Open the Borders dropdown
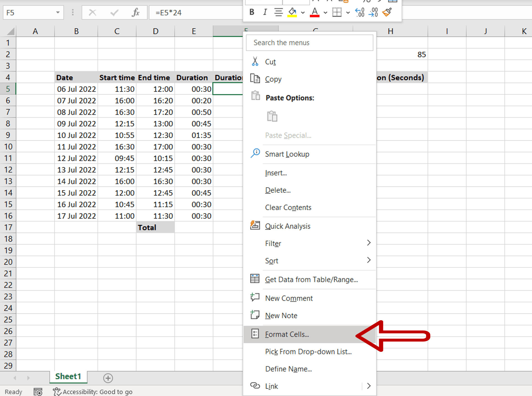The height and width of the screenshot is (396, 532). coord(348,13)
